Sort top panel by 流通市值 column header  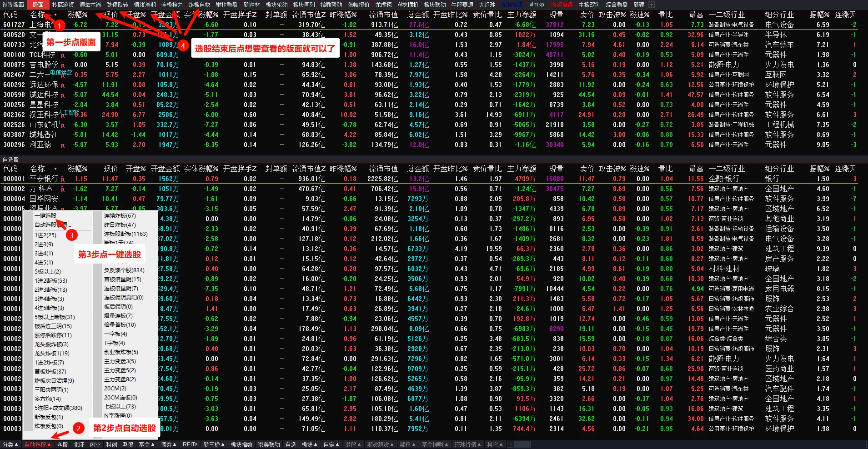pos(383,15)
